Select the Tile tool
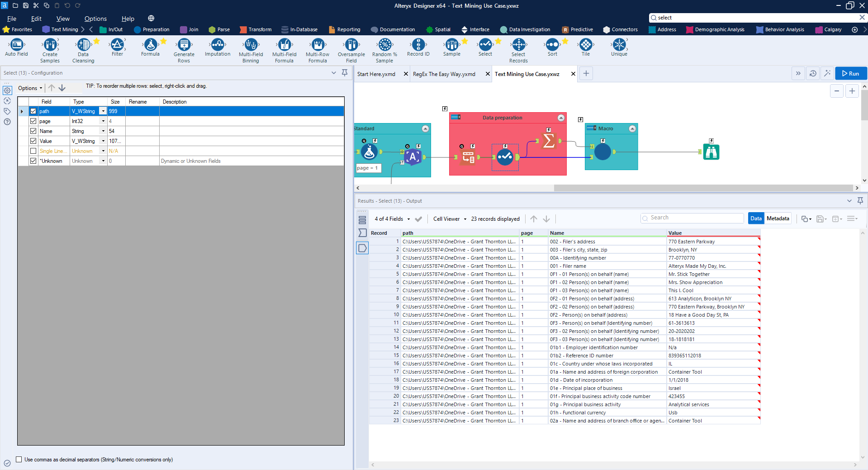Screen dimensions: 868x470 [x=585, y=46]
